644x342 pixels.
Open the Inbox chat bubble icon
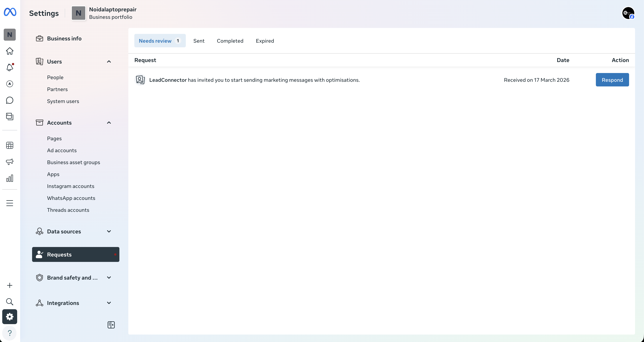click(10, 100)
